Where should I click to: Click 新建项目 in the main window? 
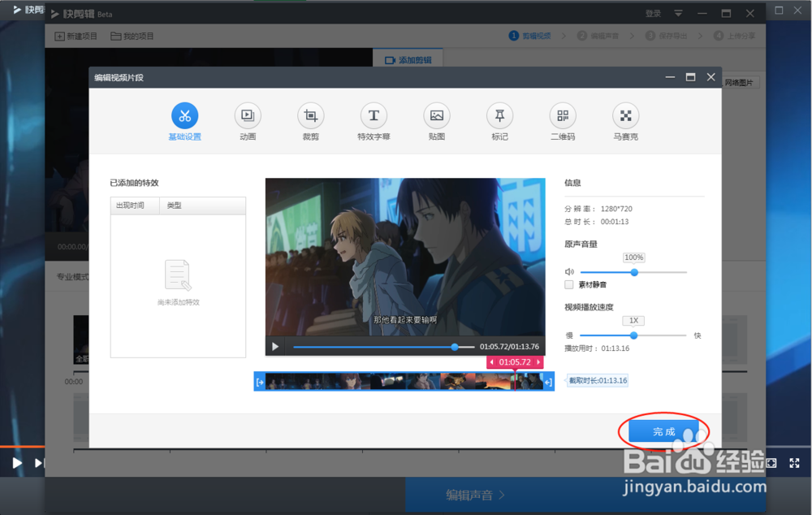(76, 37)
